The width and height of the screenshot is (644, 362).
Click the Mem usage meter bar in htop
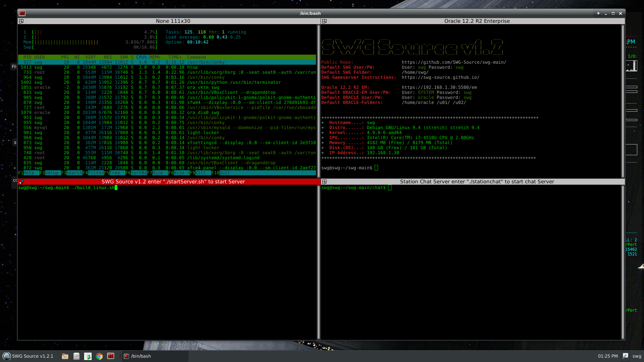(91, 42)
